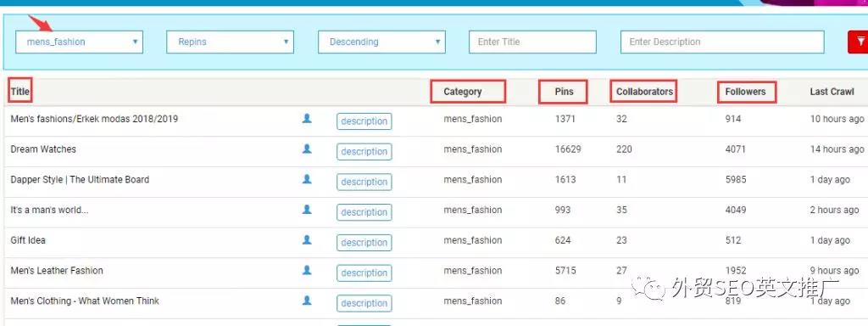Click Collaborators column header
Image resolution: width=868 pixels, height=326 pixels.
(x=644, y=92)
